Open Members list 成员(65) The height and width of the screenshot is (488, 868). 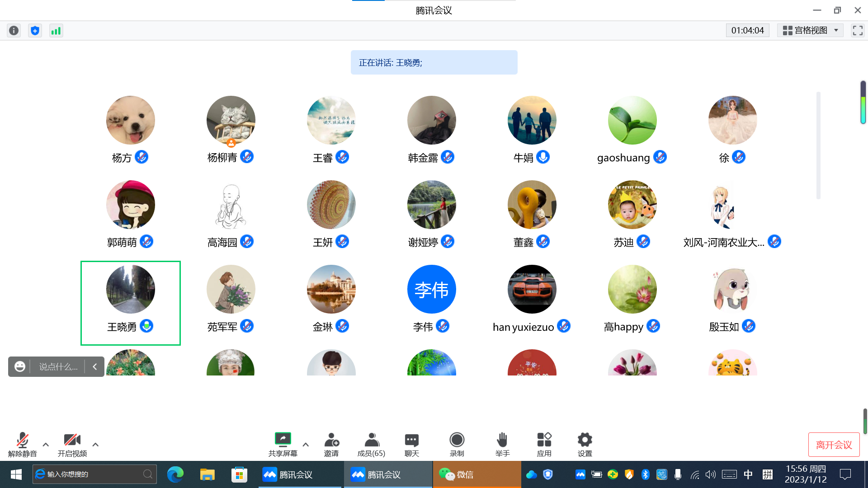pos(371,444)
